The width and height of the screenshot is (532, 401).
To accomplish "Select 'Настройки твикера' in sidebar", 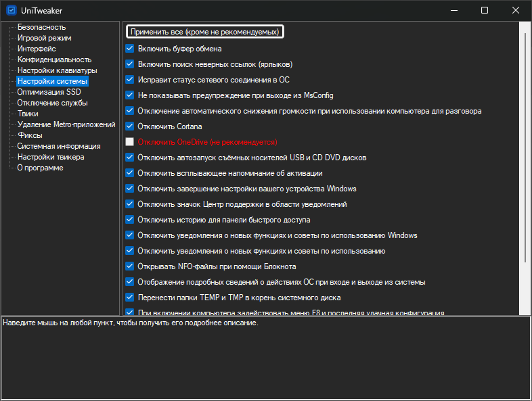I will click(51, 157).
